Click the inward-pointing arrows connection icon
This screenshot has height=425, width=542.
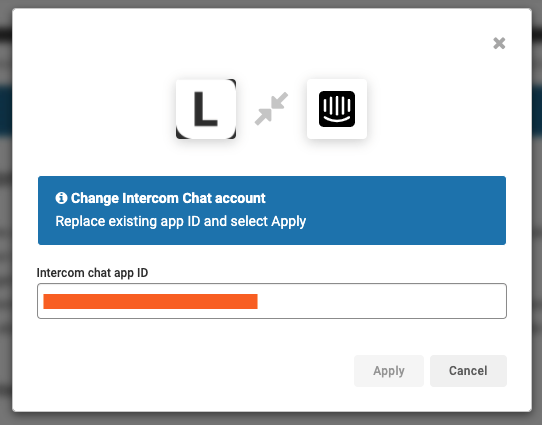pos(271,108)
